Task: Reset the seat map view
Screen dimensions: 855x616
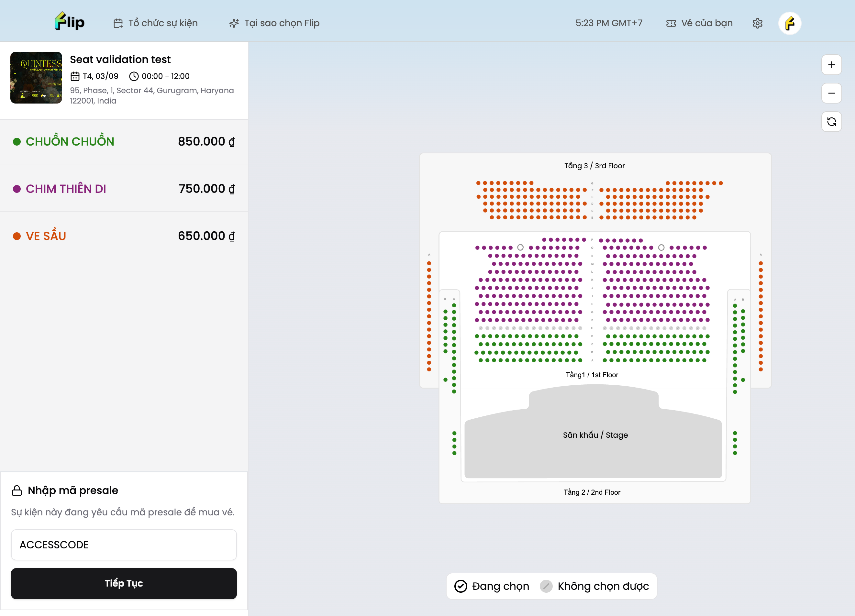Action: 831,121
